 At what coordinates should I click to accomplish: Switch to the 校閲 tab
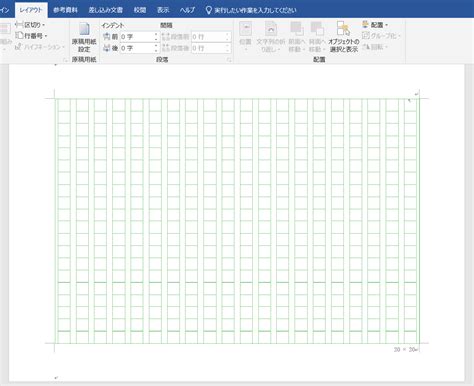click(140, 10)
